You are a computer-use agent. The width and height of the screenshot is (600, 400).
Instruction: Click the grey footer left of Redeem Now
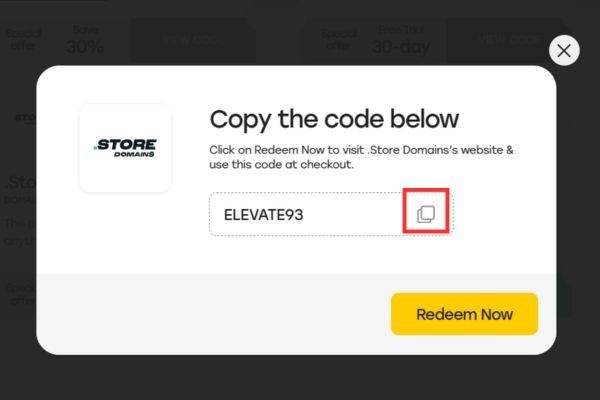tap(200, 314)
